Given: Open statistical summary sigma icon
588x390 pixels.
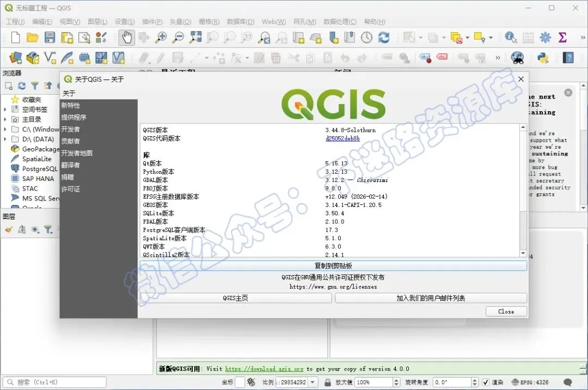Looking at the screenshot, I should (562, 38).
